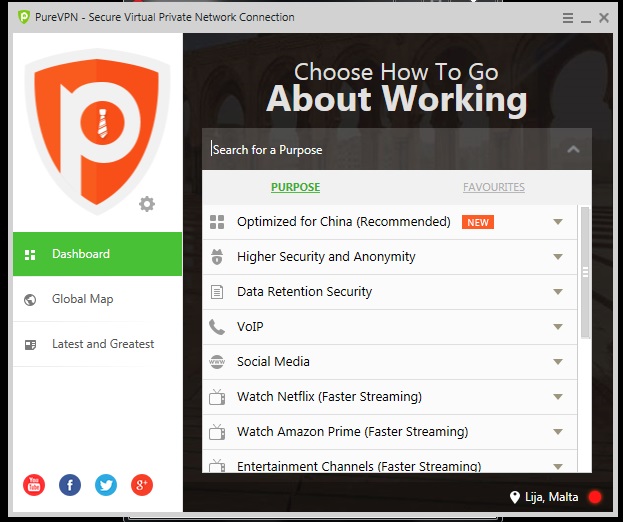The image size is (623, 522).
Task: Switch to the FAVOURITES tab
Action: [x=494, y=187]
